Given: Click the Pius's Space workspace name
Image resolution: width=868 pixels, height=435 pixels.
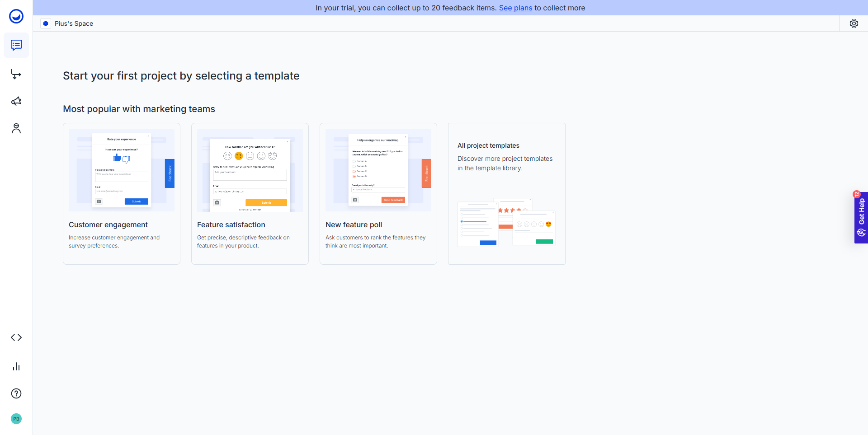Looking at the screenshot, I should pos(74,23).
